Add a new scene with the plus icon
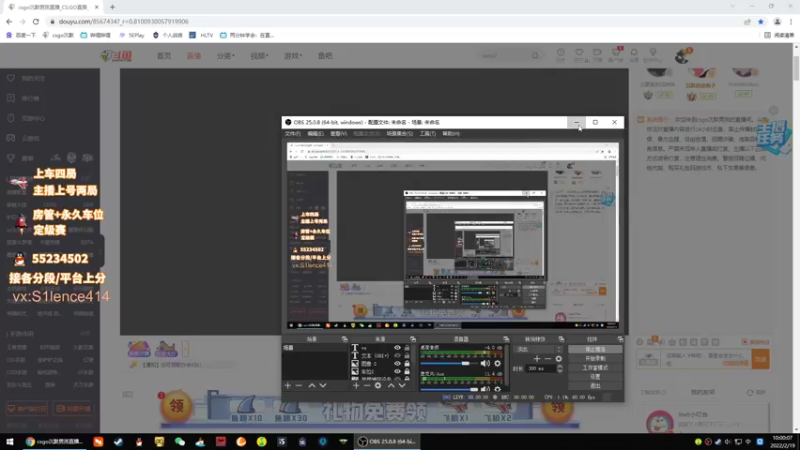 click(x=288, y=386)
